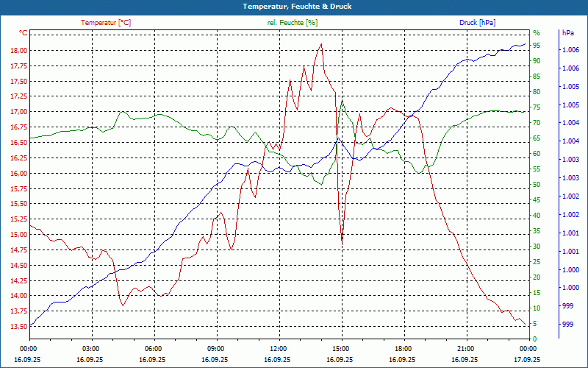The width and height of the screenshot is (588, 368).
Task: Click the '14,25' temperature axis value
Action: 20,280
